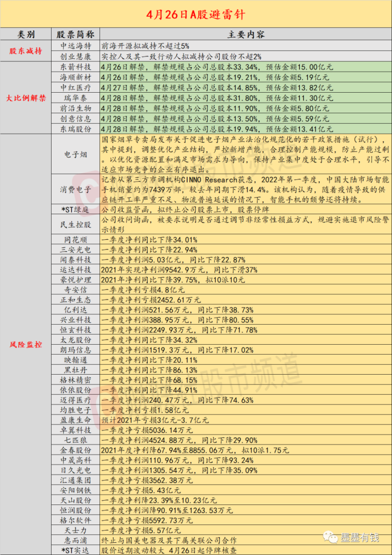
Task: Select the stock name '三安光电'
Action: point(76,250)
